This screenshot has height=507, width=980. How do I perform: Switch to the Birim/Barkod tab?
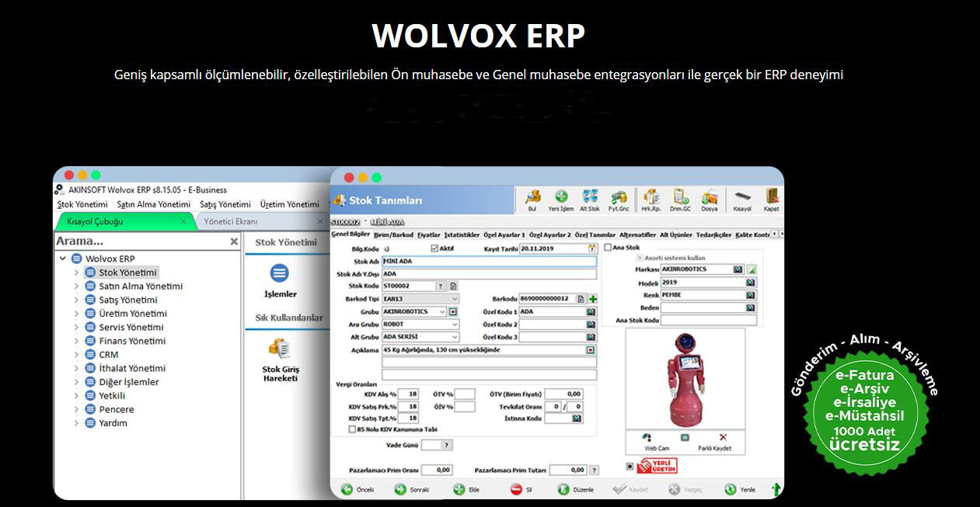[x=393, y=234]
